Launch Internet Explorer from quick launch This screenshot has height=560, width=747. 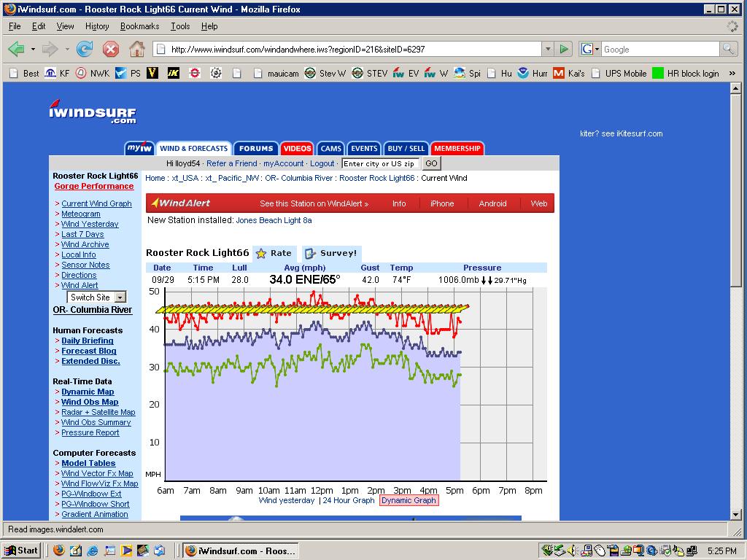pyautogui.click(x=93, y=551)
